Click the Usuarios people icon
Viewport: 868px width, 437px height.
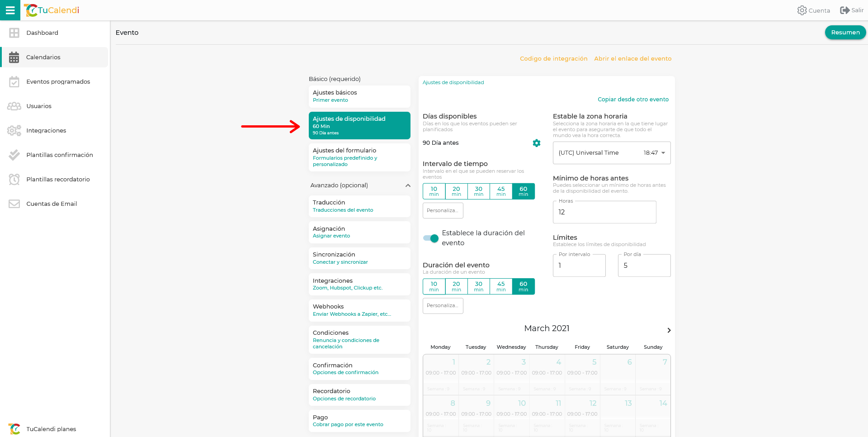(x=14, y=106)
